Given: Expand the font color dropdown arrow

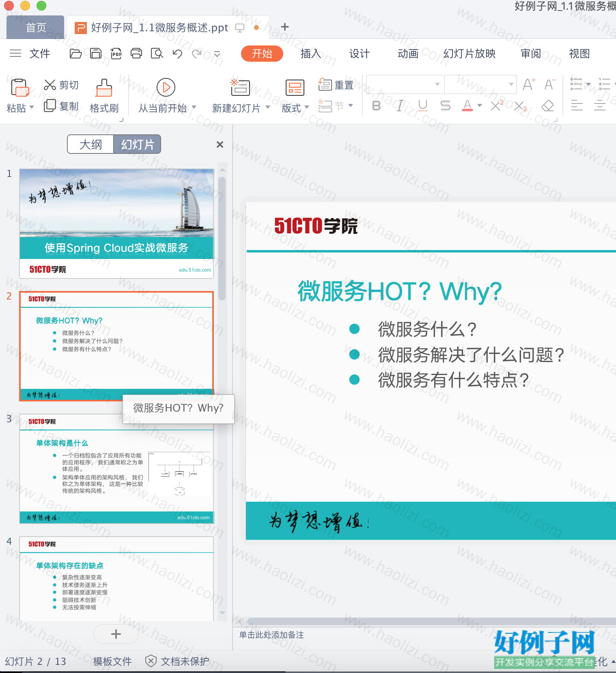Looking at the screenshot, I should tap(480, 106).
